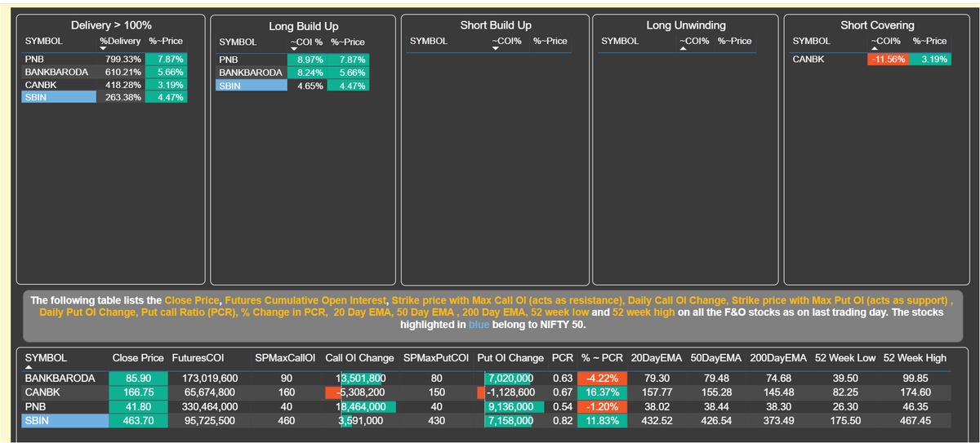The width and height of the screenshot is (980, 443).
Task: Sort by SYMBOL in the Delivery > 100% table
Action: (x=43, y=41)
